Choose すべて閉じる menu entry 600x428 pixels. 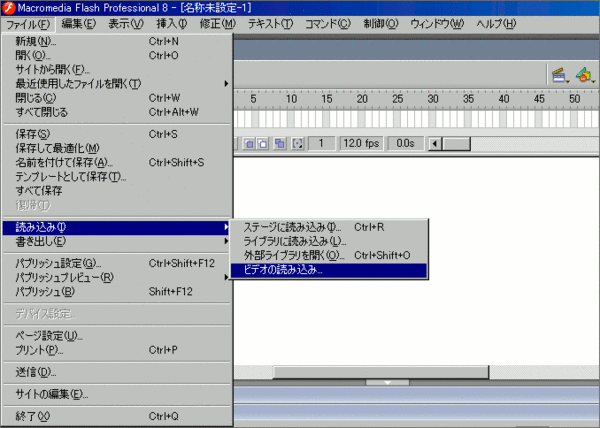tap(117, 112)
